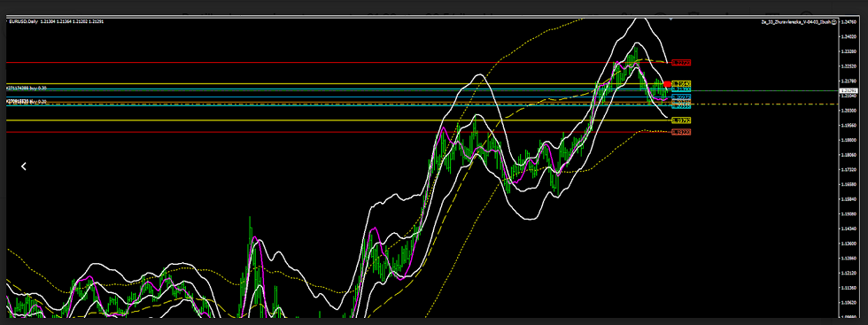
Task: Click the chart shift triangle at top
Action: [x=671, y=19]
